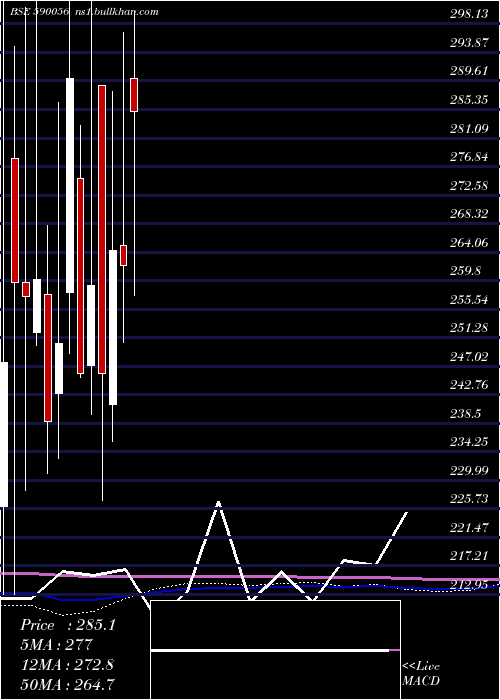The width and height of the screenshot is (500, 700).
Task: Click the 281.09 price axis label
Action: click(x=469, y=129)
